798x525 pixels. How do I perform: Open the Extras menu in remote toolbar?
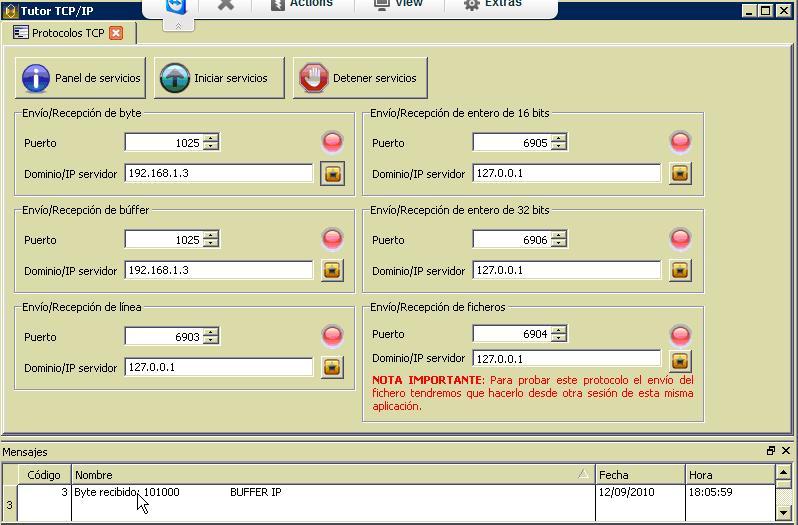pyautogui.click(x=493, y=4)
